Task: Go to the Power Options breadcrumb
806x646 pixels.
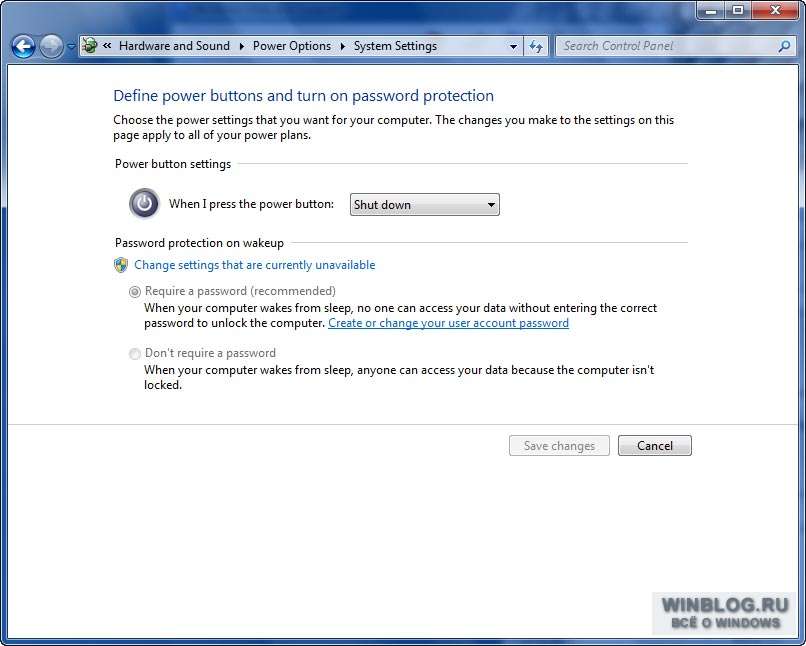Action: click(292, 46)
